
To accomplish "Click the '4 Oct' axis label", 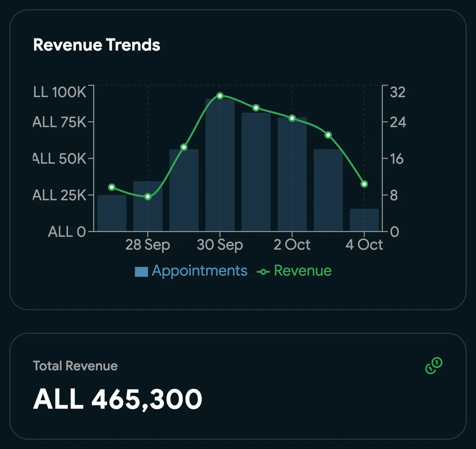I will [x=364, y=244].
